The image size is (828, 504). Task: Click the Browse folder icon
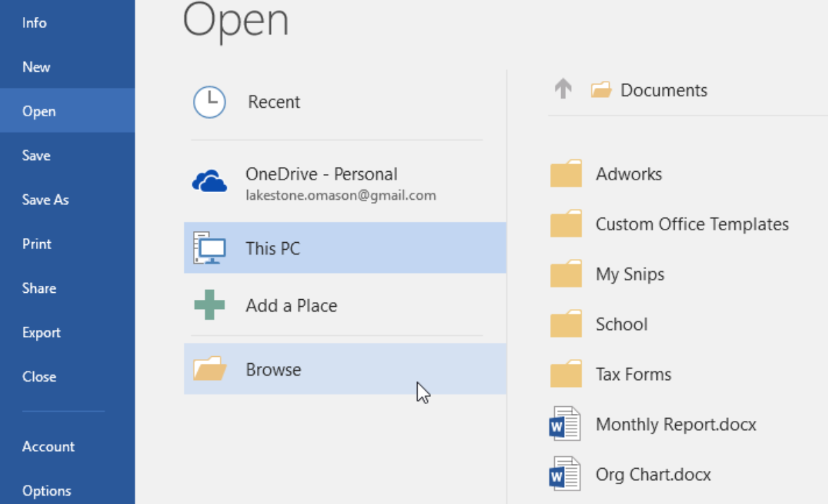coord(209,369)
